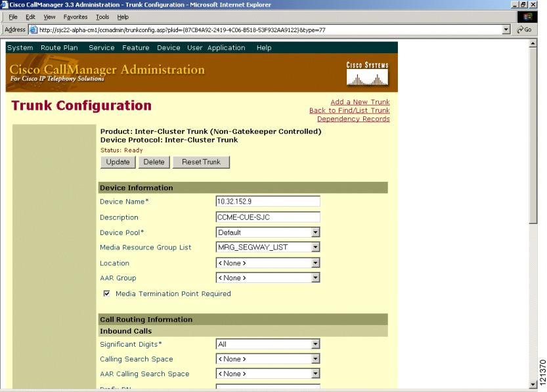Open the CallManager Help menu
Screen dimensions: 547x392
(264, 48)
